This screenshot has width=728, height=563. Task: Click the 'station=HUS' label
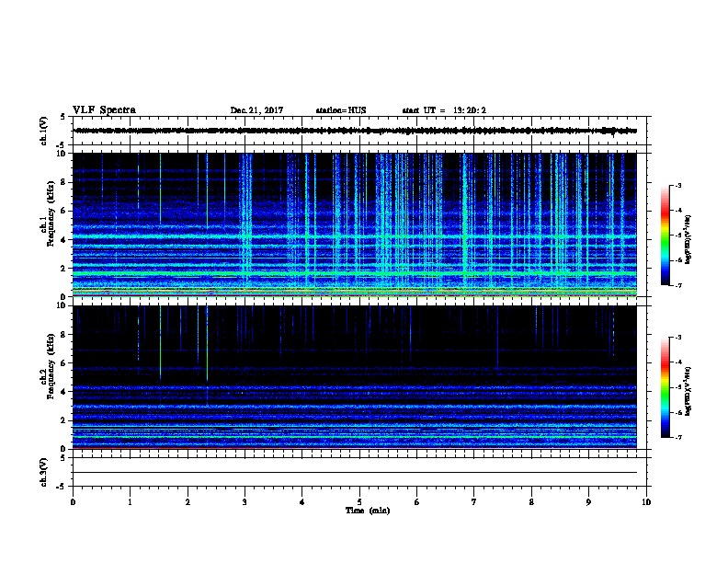click(341, 110)
